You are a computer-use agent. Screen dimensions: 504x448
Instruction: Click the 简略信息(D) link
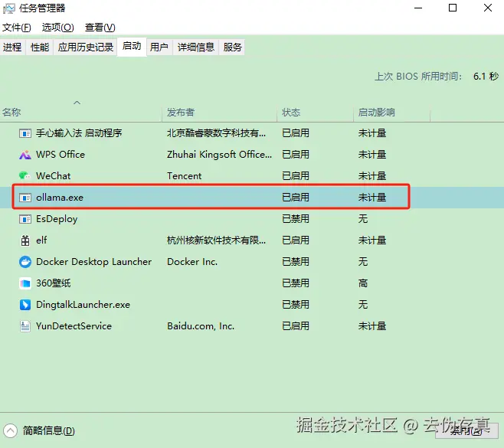click(x=48, y=430)
